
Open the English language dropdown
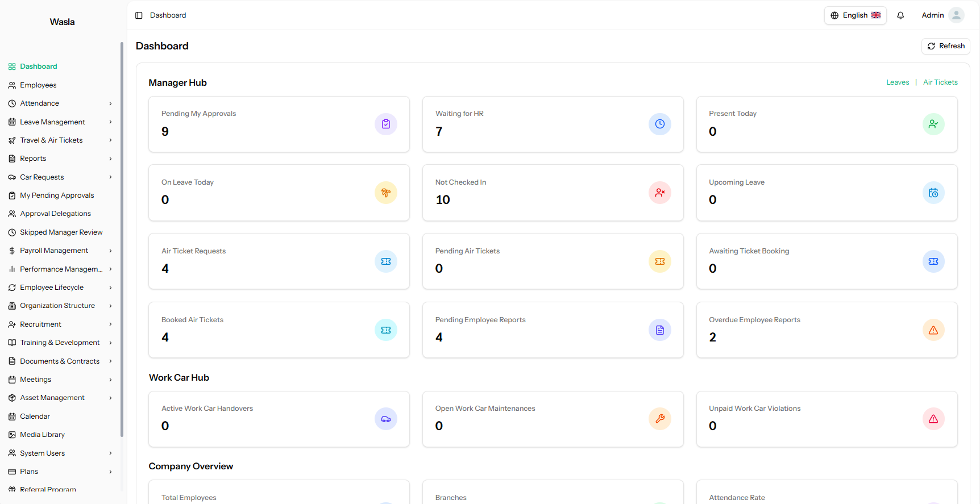856,15
